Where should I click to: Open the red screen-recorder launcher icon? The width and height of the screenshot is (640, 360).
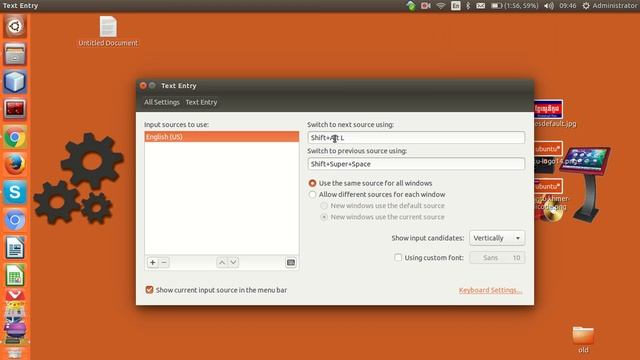tap(15, 109)
